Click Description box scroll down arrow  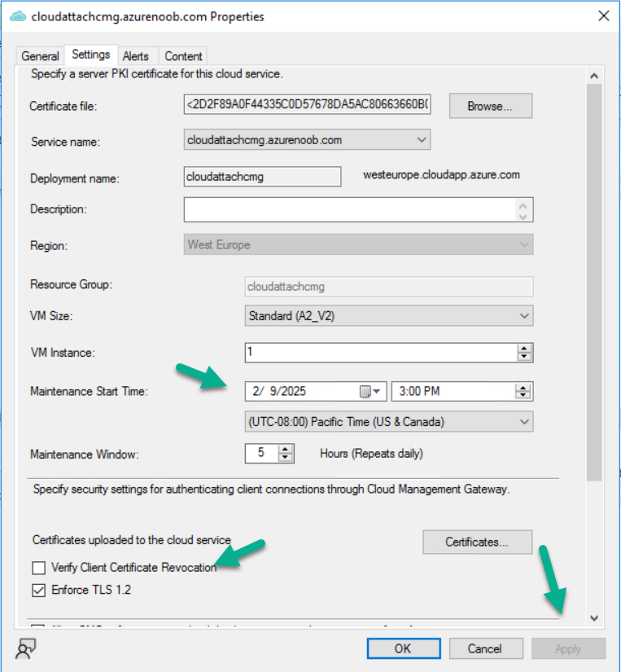click(x=523, y=216)
